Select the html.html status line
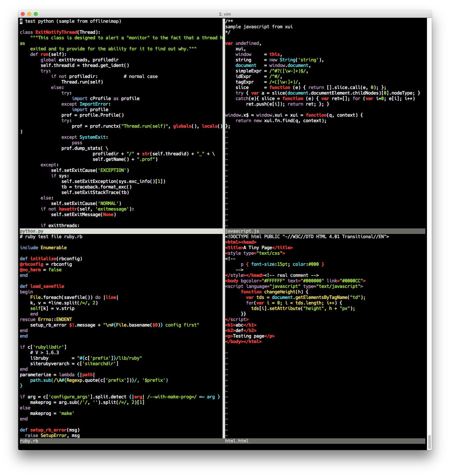 tap(325, 441)
